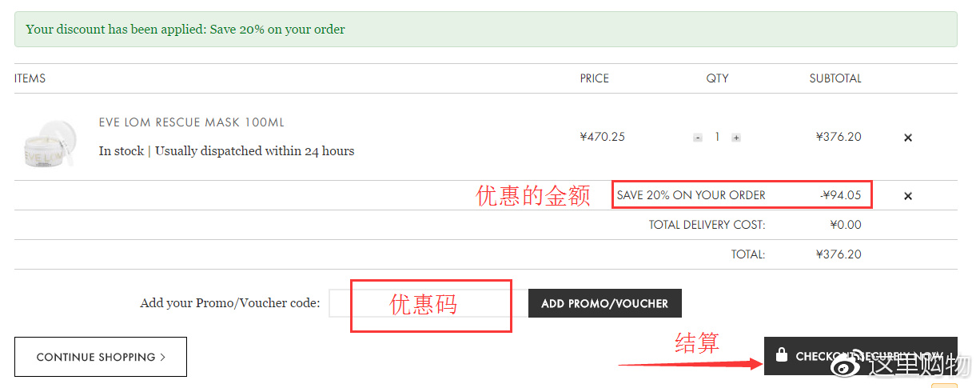This screenshot has height=388, width=980.
Task: Click the Subtotal column header
Action: pos(835,78)
